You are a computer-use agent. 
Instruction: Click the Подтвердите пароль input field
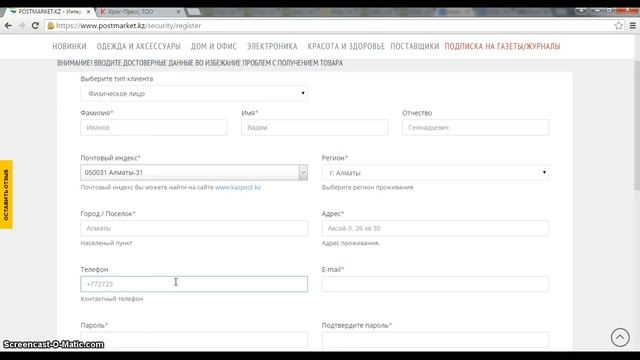[x=436, y=340]
